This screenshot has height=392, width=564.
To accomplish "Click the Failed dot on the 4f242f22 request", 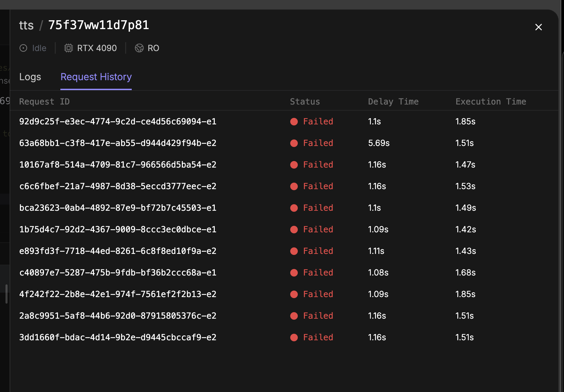I will 294,294.
